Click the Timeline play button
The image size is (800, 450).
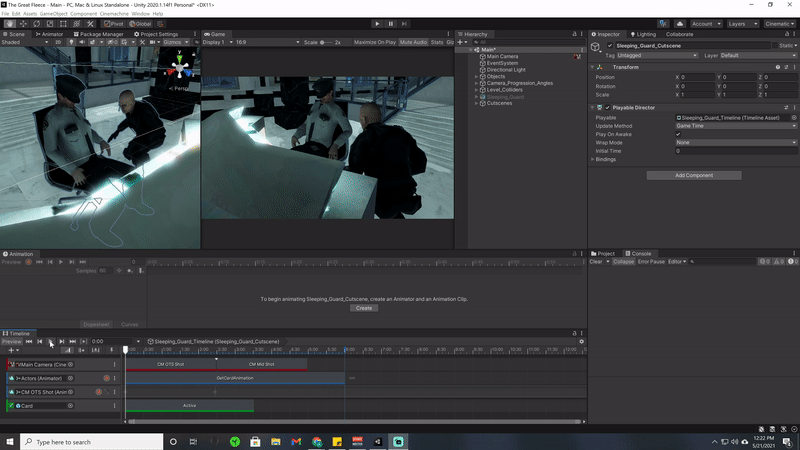click(x=50, y=342)
